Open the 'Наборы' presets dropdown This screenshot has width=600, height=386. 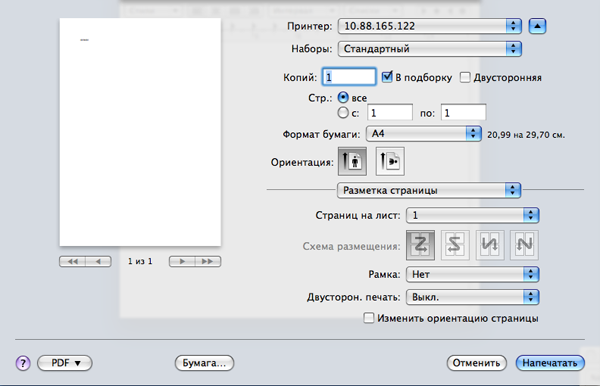coord(430,49)
